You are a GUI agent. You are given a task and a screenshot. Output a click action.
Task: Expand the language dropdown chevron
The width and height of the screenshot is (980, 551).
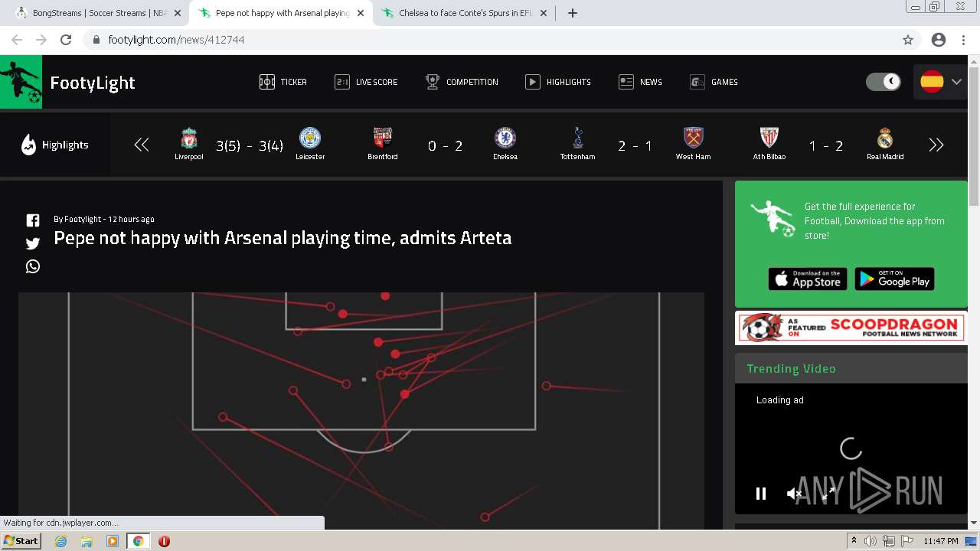click(x=956, y=82)
